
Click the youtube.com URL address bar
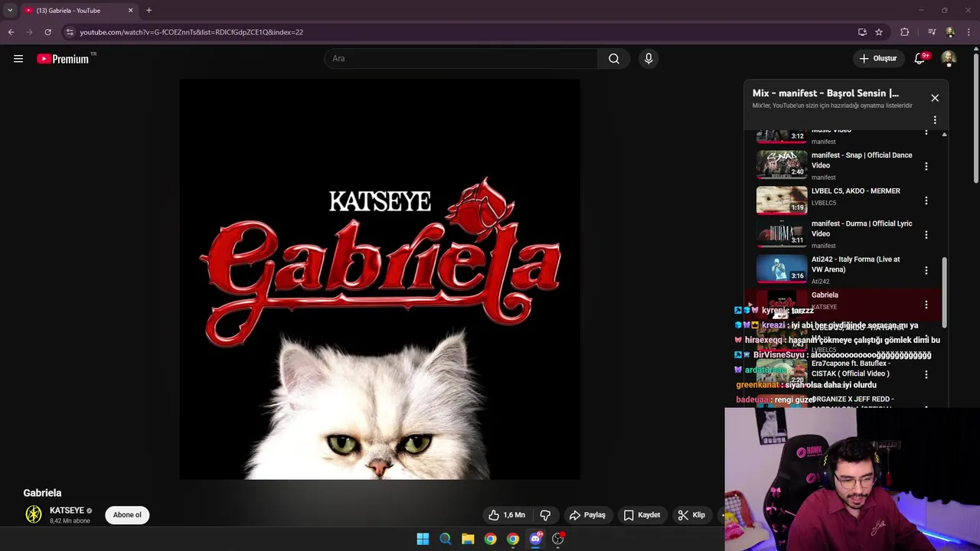[x=191, y=32]
